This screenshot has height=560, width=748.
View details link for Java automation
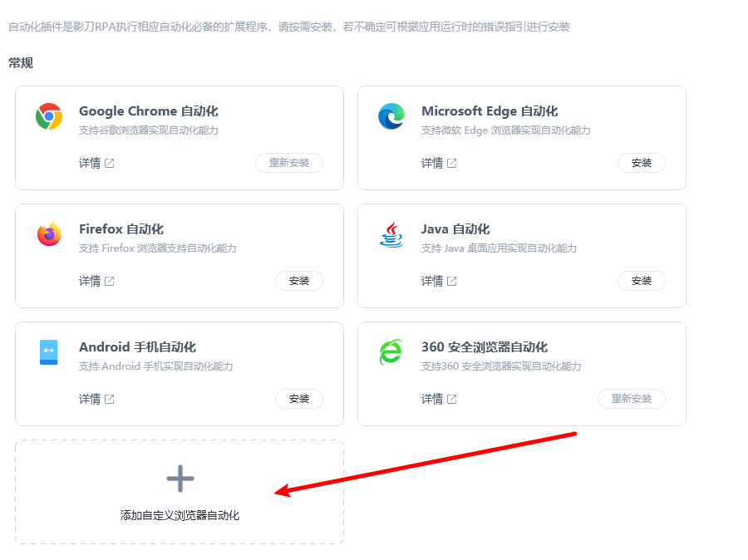[431, 281]
